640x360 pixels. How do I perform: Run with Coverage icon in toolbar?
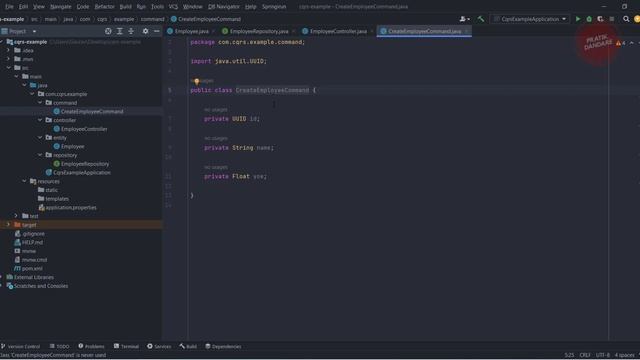point(600,19)
